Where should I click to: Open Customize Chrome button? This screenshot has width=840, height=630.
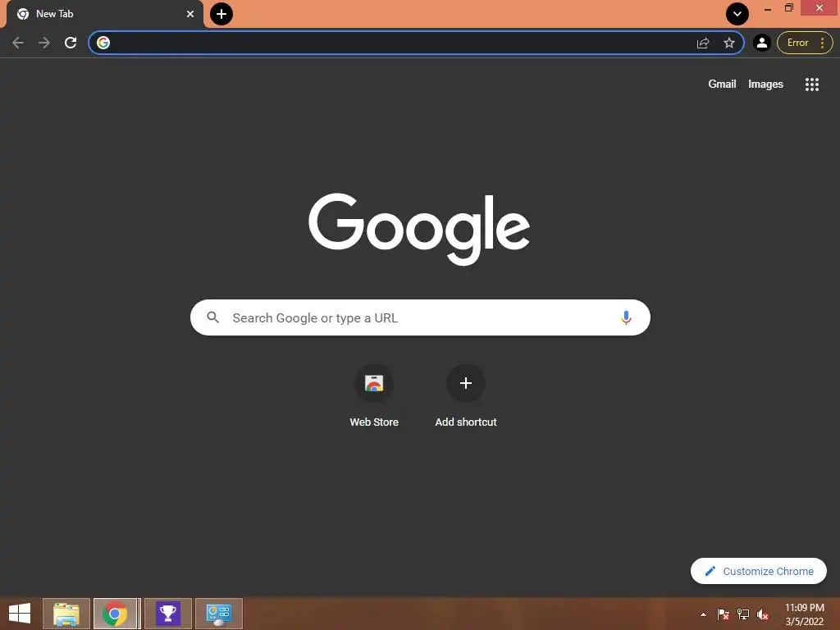point(759,571)
